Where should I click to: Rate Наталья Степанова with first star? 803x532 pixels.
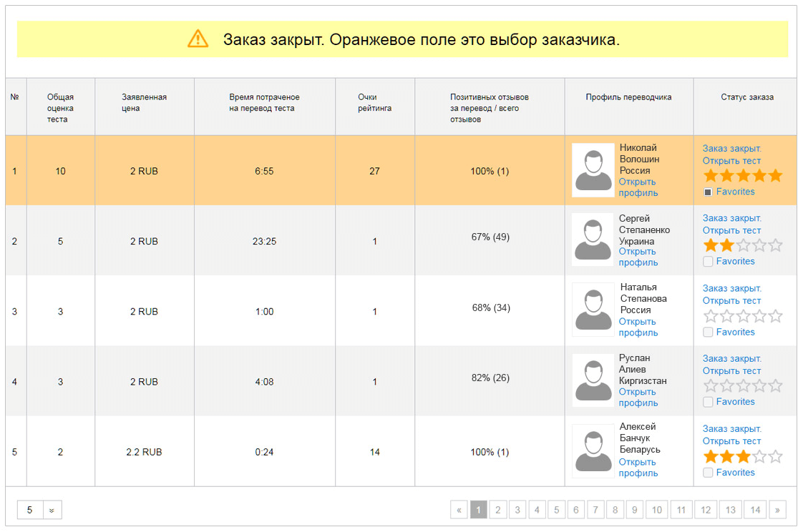(710, 316)
